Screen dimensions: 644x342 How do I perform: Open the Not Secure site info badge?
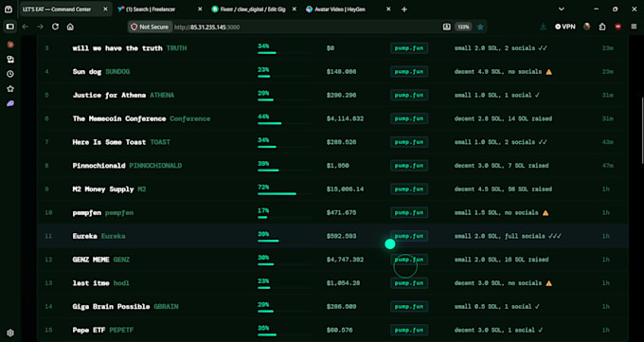click(150, 27)
